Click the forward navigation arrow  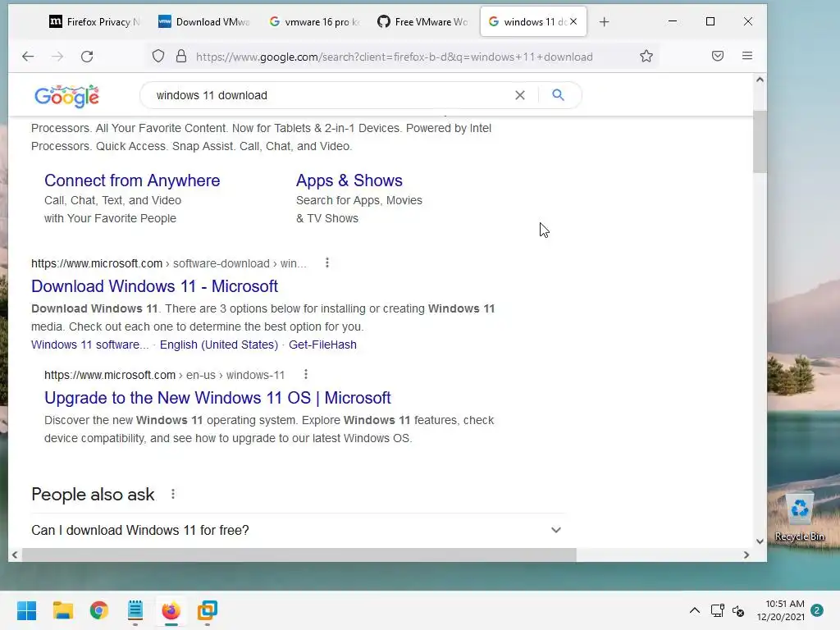pyautogui.click(x=57, y=57)
